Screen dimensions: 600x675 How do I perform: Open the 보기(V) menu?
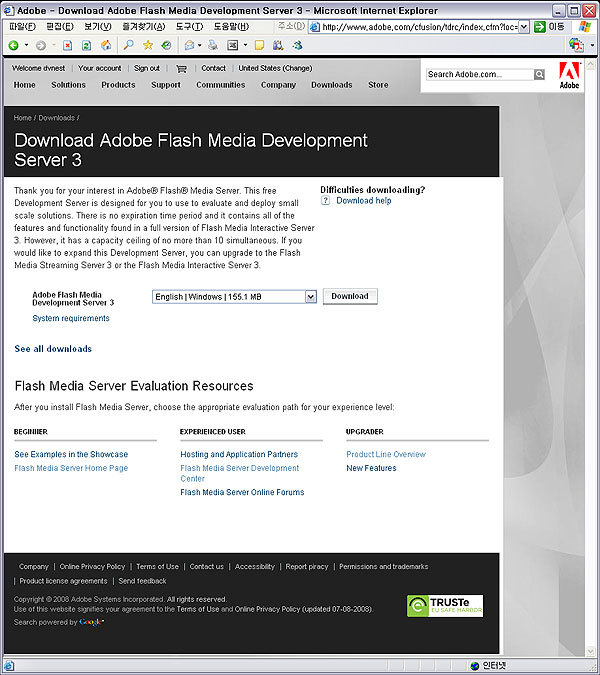coord(98,27)
